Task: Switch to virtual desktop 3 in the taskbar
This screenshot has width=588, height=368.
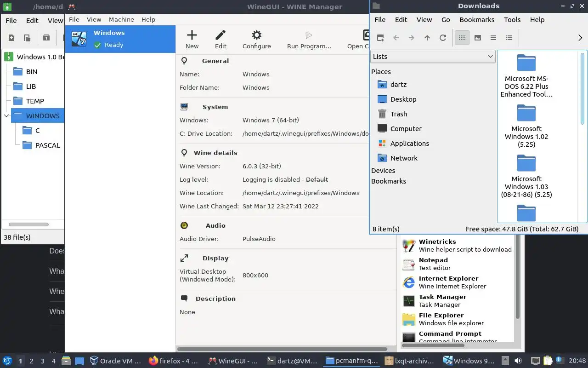Action: click(x=42, y=361)
